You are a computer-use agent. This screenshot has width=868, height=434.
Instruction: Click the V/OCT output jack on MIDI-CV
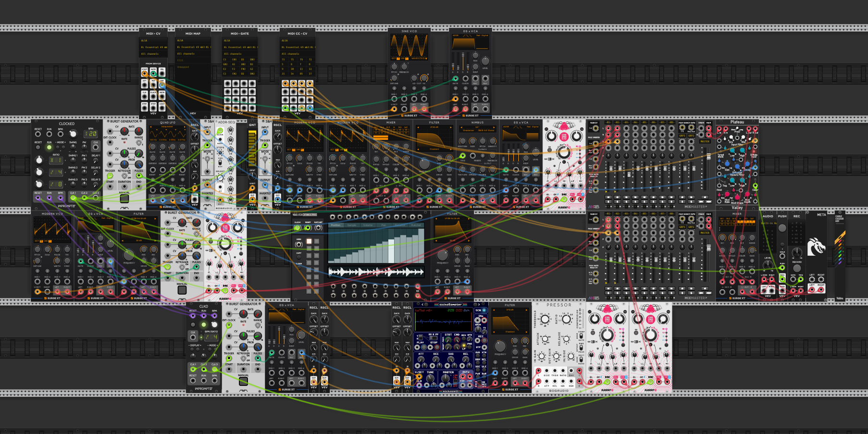pyautogui.click(x=144, y=74)
